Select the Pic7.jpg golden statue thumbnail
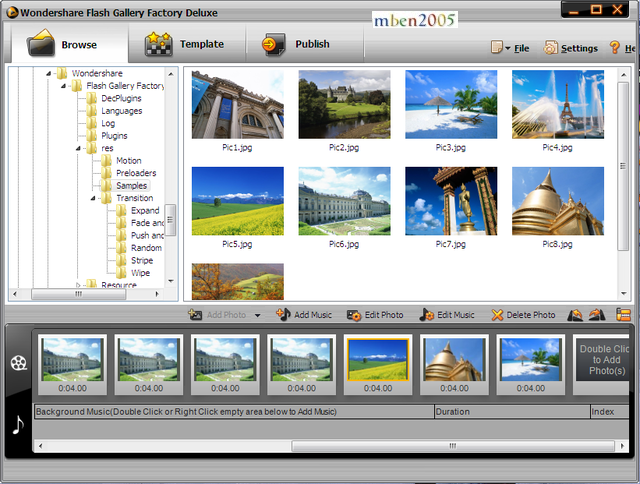Image resolution: width=640 pixels, height=484 pixels. tap(451, 201)
